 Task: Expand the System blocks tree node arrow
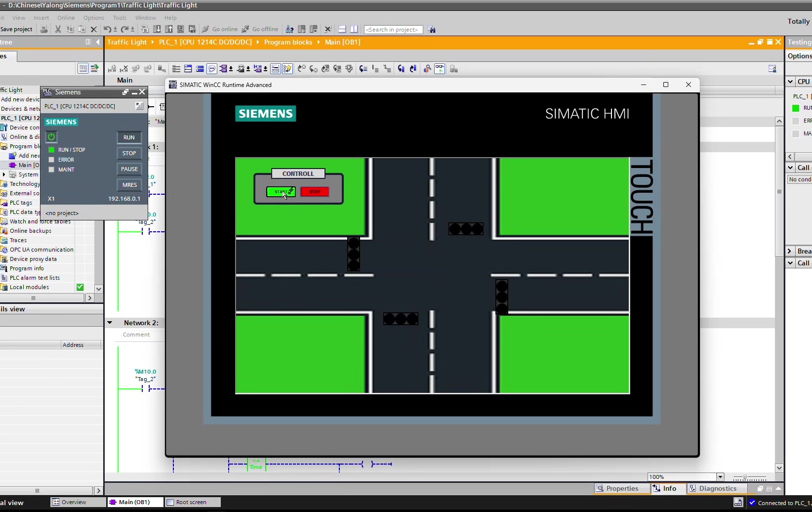[x=4, y=174]
